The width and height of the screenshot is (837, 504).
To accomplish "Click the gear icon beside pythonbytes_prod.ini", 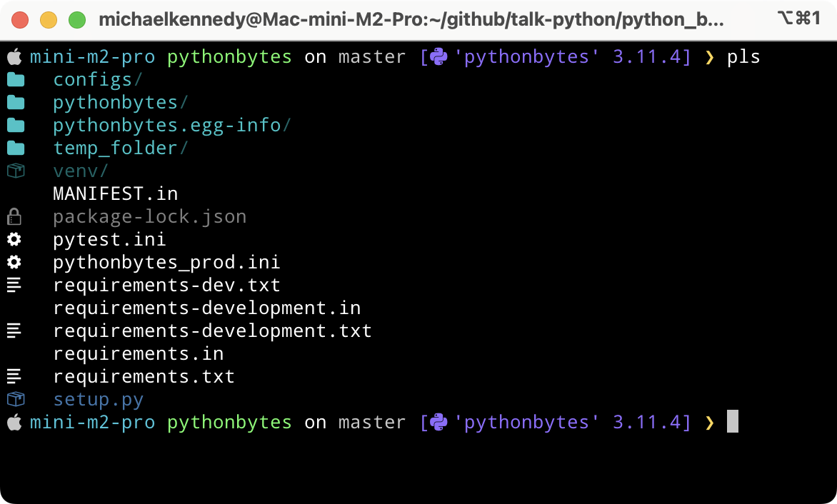I will pyautogui.click(x=14, y=262).
